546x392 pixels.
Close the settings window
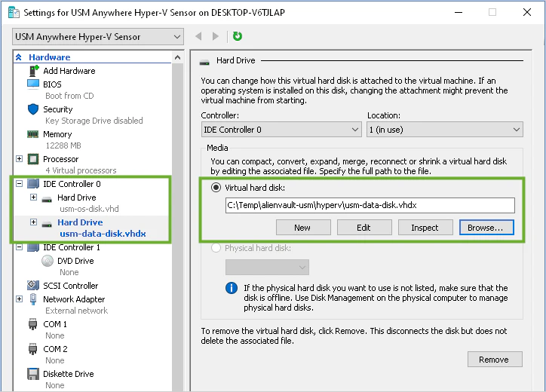pyautogui.click(x=527, y=12)
